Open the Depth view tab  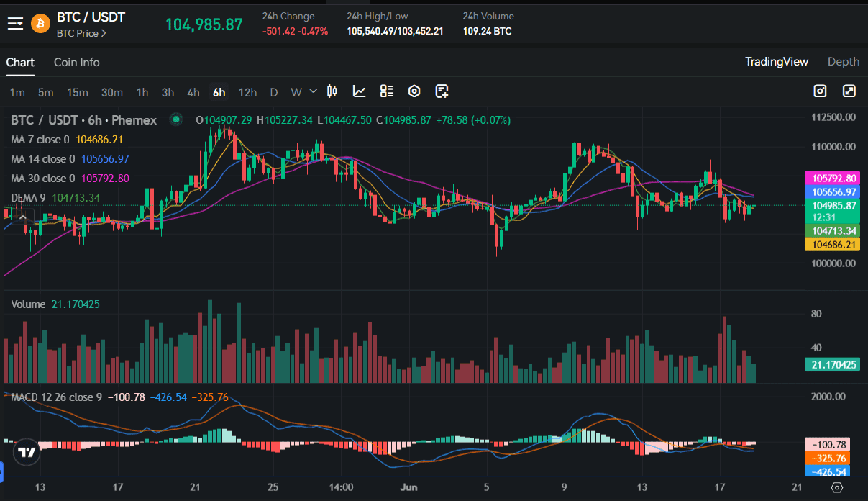coord(843,62)
